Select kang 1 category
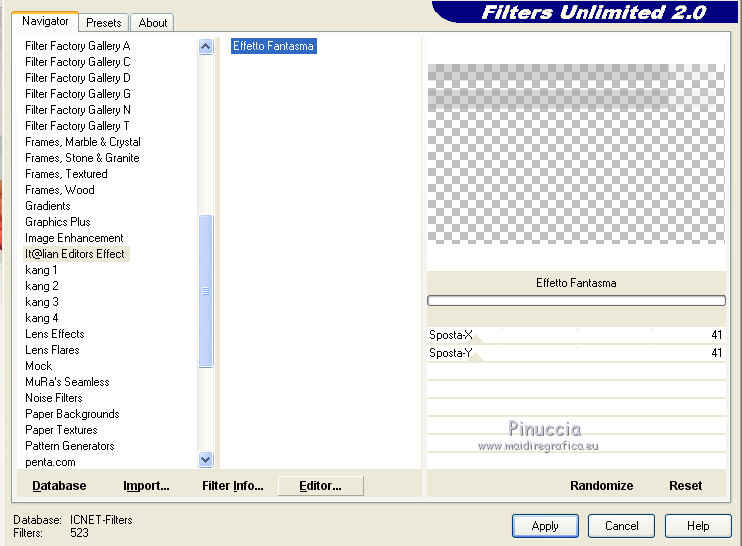Viewport: 742px width, 546px height. click(41, 270)
